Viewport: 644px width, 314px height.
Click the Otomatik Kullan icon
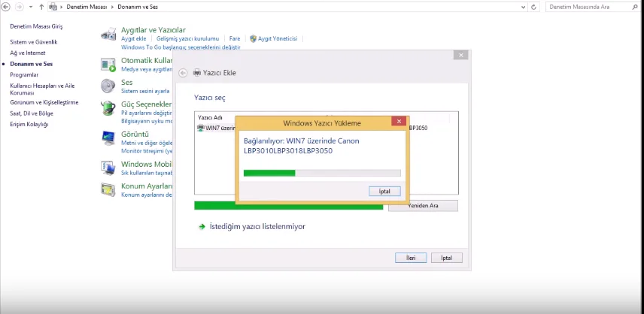click(x=108, y=65)
